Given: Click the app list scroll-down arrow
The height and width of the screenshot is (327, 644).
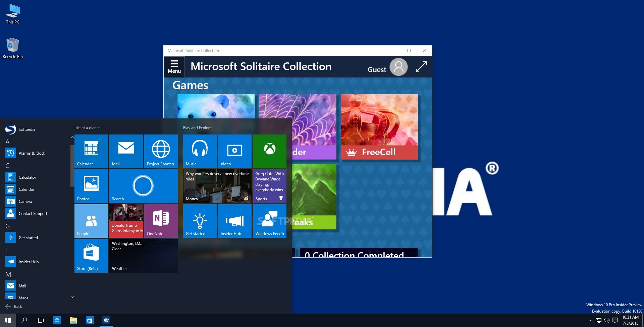Looking at the screenshot, I should pos(72,297).
